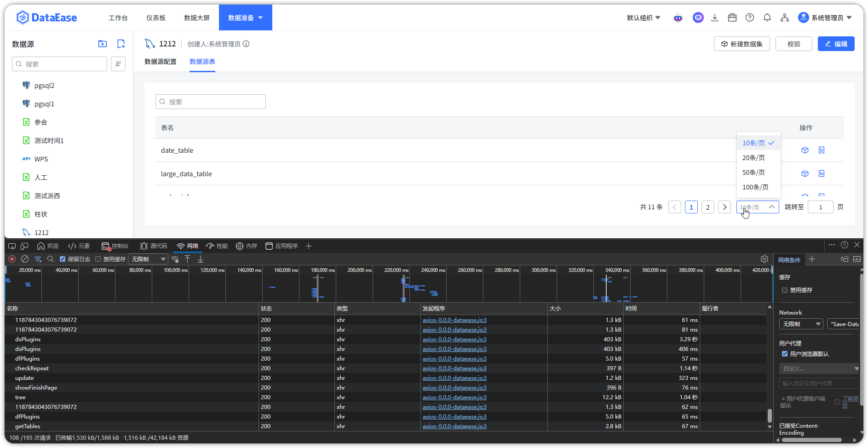Open the 无限制 throttling dropdown in the toolbar
This screenshot has height=448, width=868.
(x=148, y=259)
